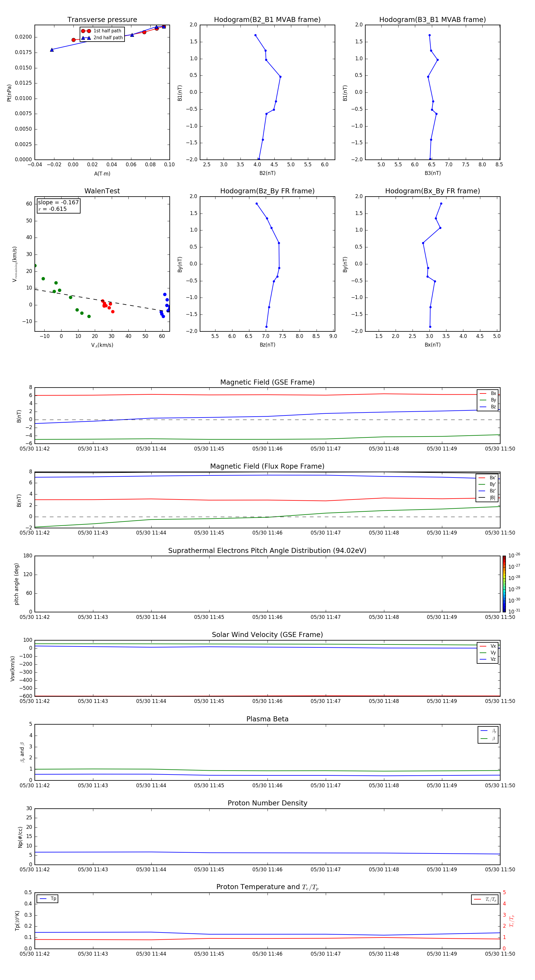The image size is (535, 980).
Task: Click the pitch angle (deg) axis label
Action: click(16, 584)
